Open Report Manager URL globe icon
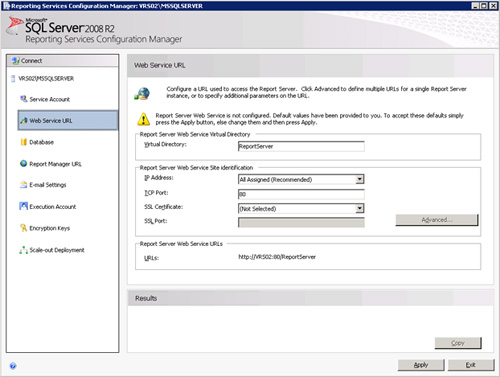The width and height of the screenshot is (500, 377). [23, 164]
